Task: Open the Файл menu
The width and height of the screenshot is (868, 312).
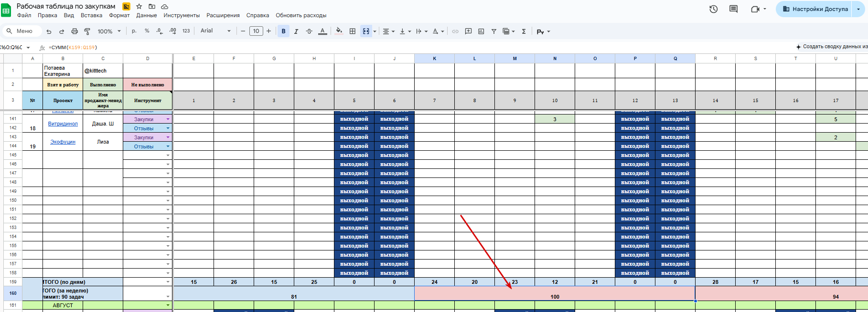Action: click(x=24, y=15)
